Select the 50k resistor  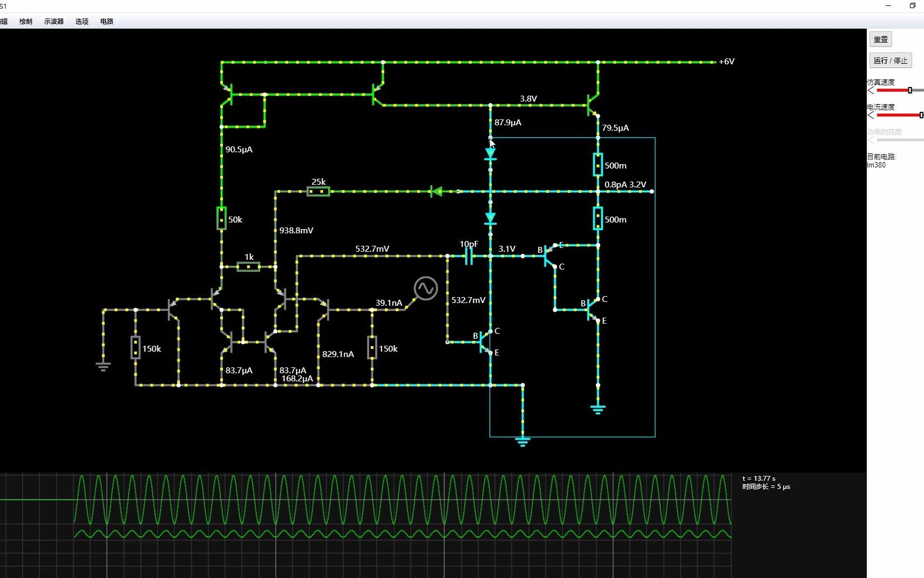tap(221, 219)
